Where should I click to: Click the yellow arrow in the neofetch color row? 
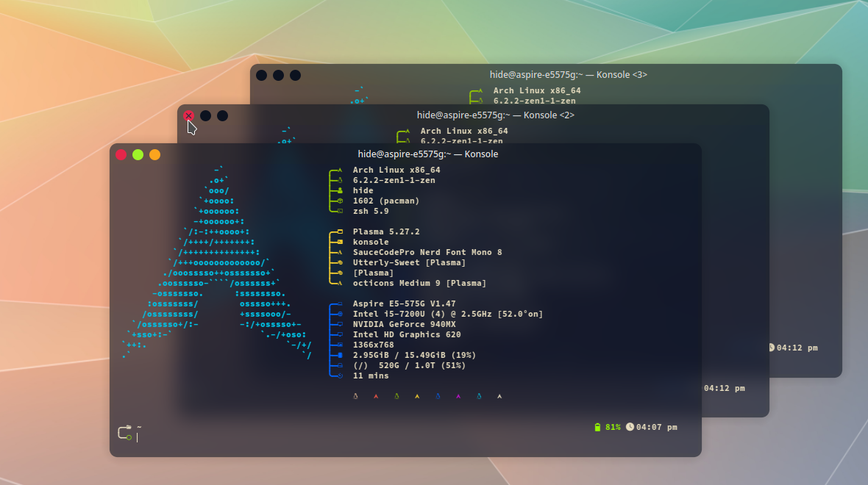click(417, 396)
